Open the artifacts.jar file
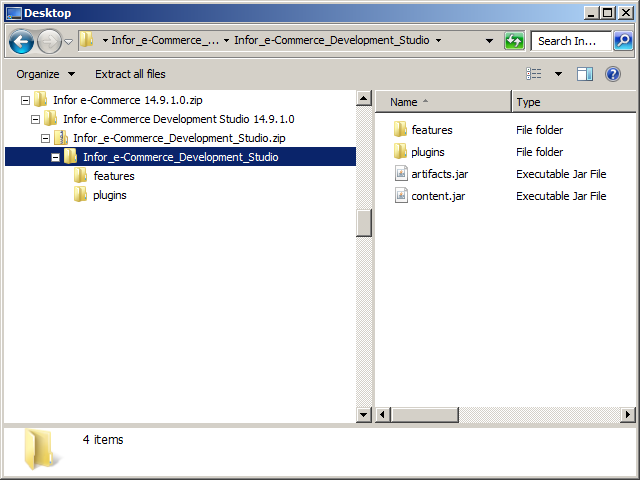 coord(439,174)
